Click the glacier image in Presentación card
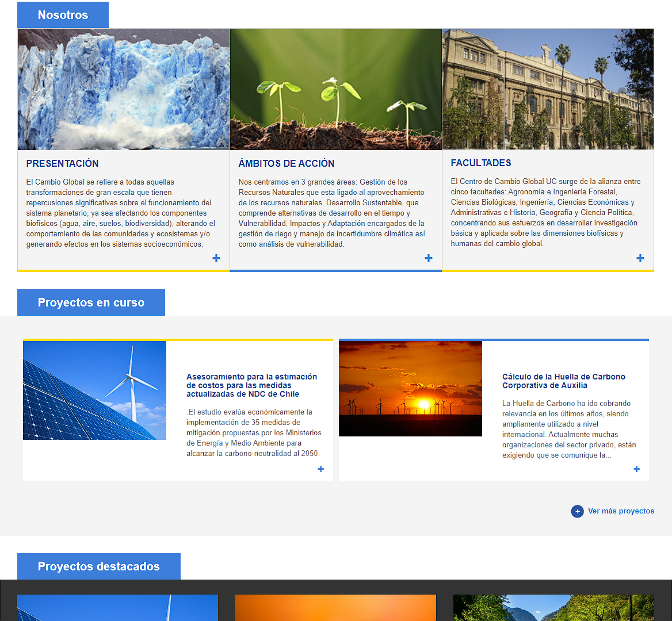 (x=124, y=89)
